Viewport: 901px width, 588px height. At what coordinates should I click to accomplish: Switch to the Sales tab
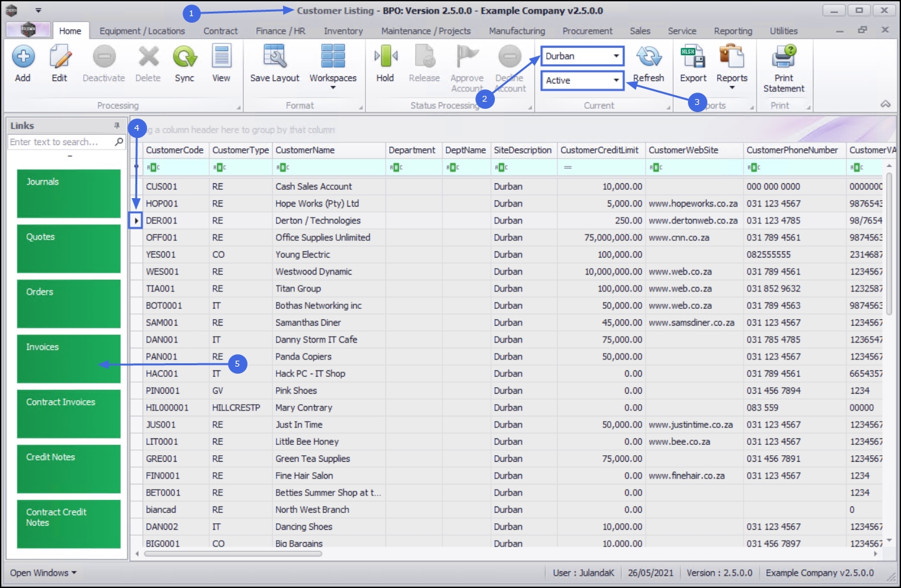(640, 30)
